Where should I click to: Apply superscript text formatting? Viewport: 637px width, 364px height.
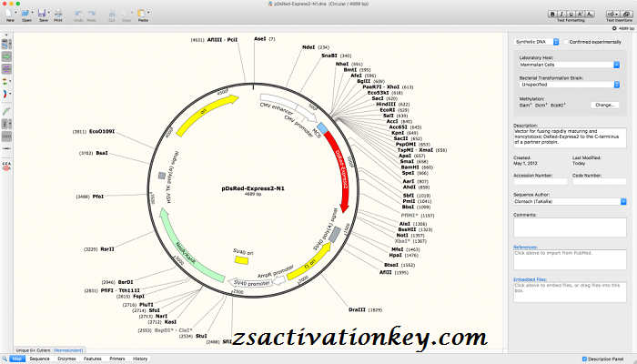[581, 14]
